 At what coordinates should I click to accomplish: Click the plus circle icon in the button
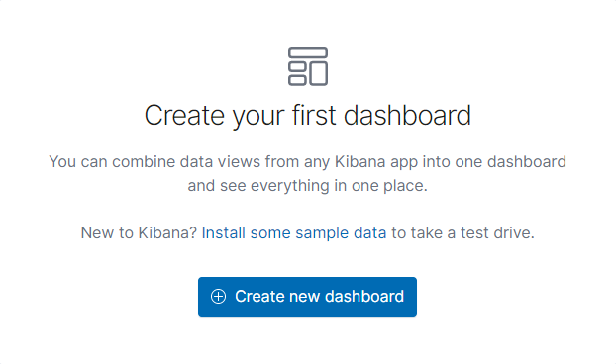tap(219, 297)
